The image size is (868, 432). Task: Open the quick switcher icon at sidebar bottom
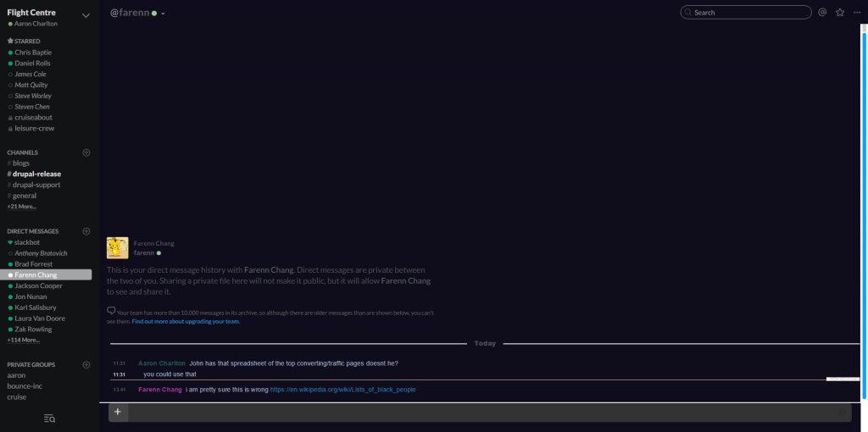[x=49, y=418]
